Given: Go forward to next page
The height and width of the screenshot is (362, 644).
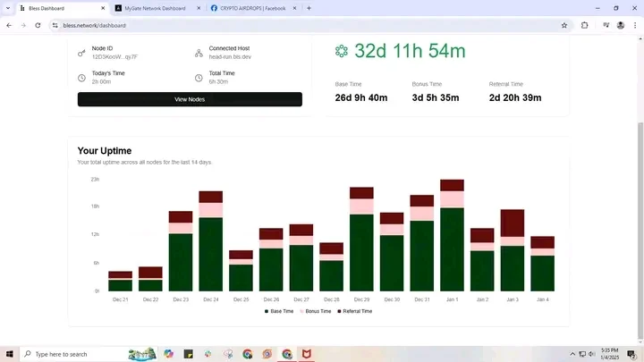Looking at the screenshot, I should (23, 25).
